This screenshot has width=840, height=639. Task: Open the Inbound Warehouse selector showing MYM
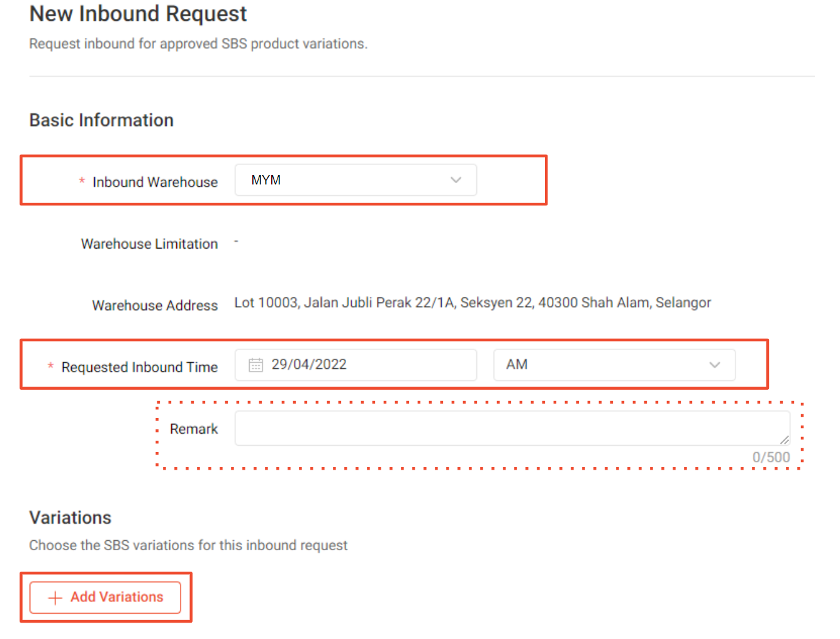click(x=356, y=180)
